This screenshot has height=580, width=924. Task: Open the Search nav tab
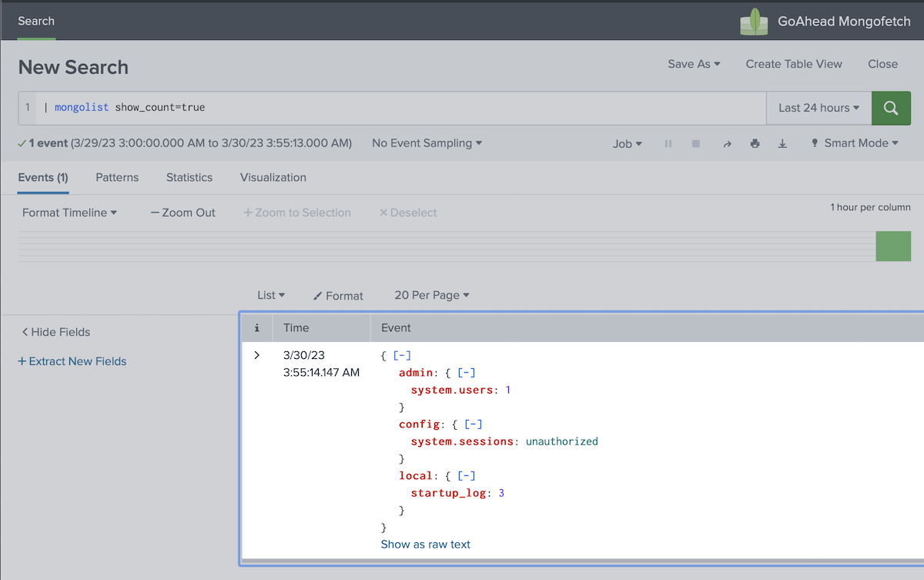[x=36, y=21]
